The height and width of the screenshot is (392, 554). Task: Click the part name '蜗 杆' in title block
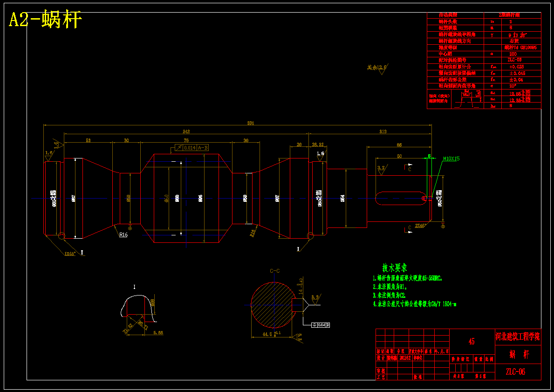[x=519, y=355]
